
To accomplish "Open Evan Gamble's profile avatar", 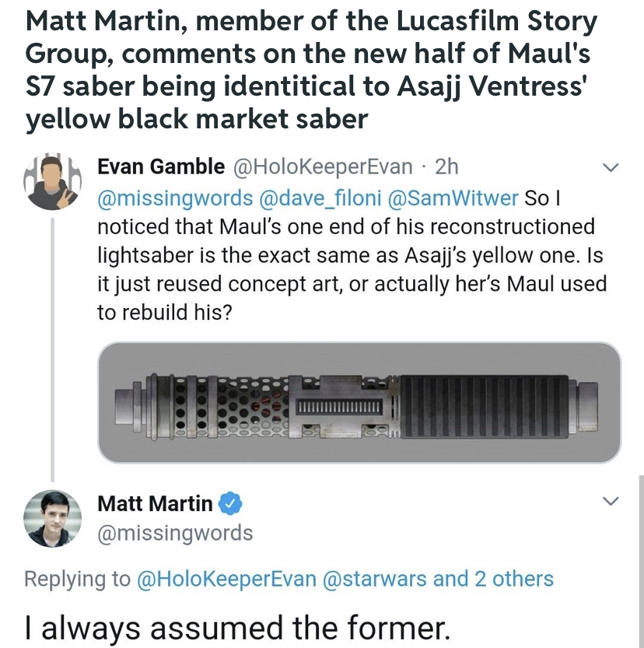I will pyautogui.click(x=52, y=181).
